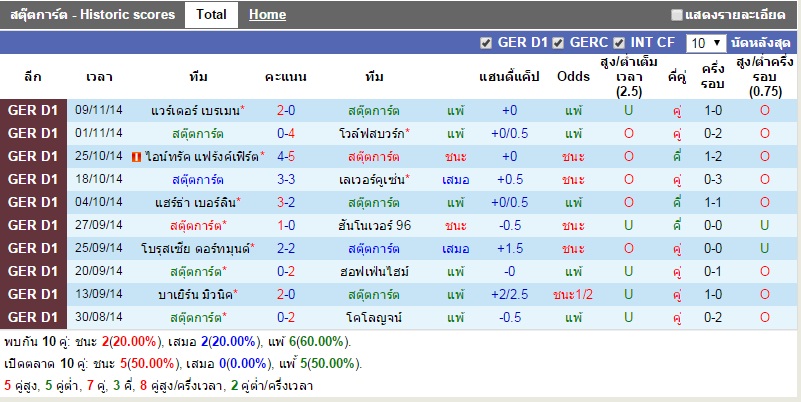
Task: Enable the แสดงรายละเอียด checkbox
Action: pyautogui.click(x=677, y=15)
